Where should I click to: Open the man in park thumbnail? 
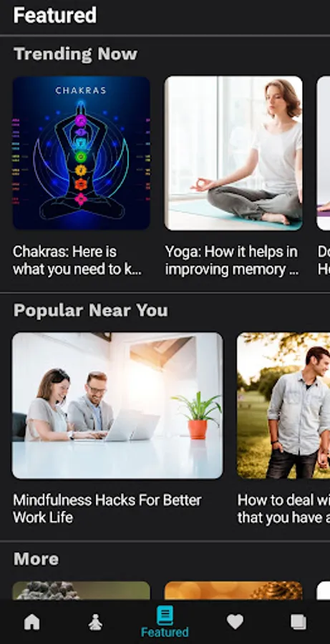pos(283,406)
